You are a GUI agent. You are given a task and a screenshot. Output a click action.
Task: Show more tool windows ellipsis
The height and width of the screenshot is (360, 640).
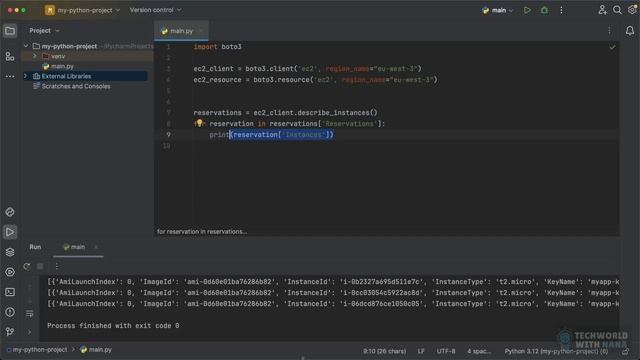10,76
